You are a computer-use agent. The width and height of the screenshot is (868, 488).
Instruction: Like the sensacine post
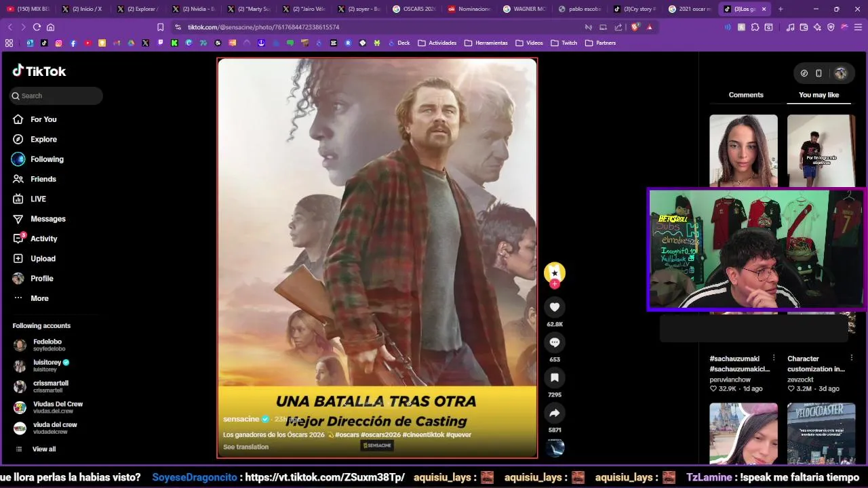(x=555, y=307)
